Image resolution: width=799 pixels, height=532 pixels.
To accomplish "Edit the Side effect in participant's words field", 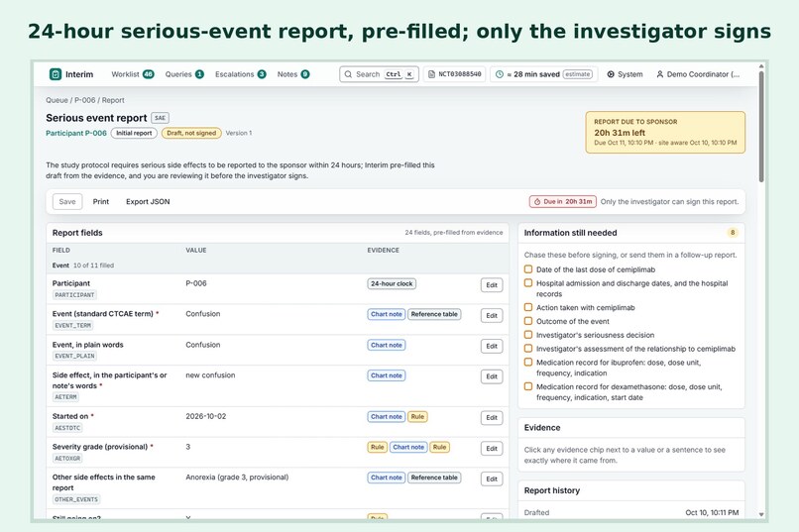I will (492, 376).
